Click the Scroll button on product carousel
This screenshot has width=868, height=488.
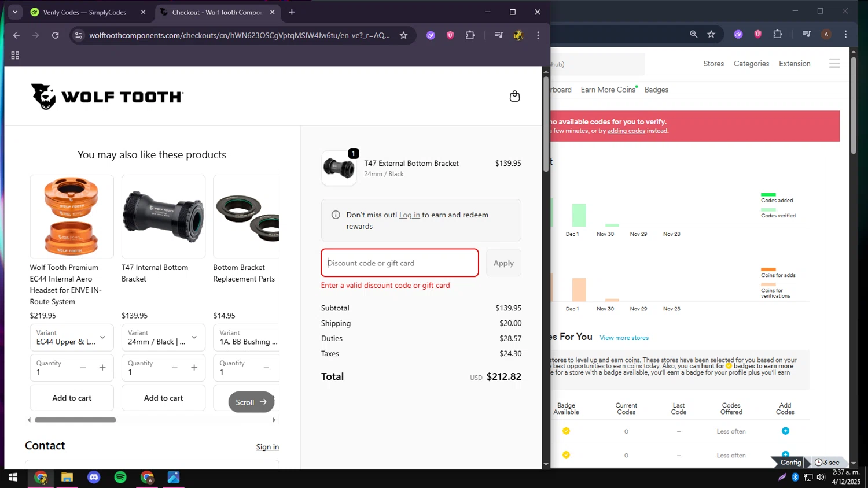click(x=251, y=402)
